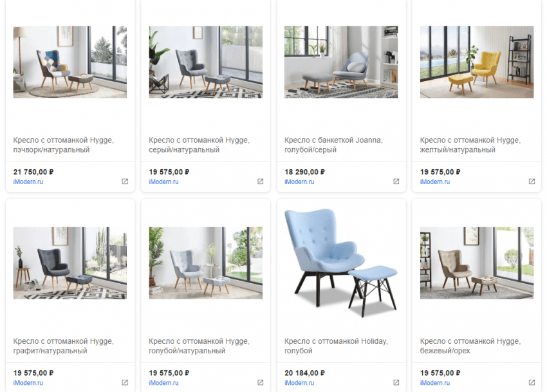Open the Joanna chair with banquette photo
This screenshot has width=547, height=392.
coord(341,62)
